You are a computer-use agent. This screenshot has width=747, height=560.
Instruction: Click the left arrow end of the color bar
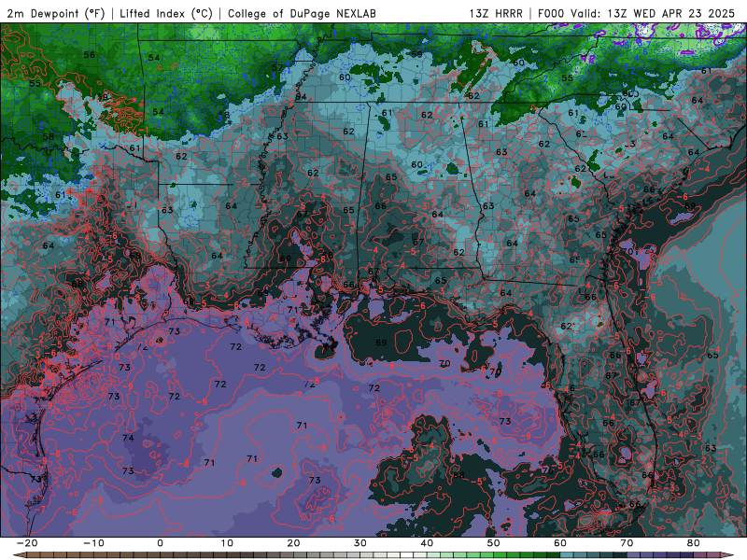pyautogui.click(x=18, y=555)
